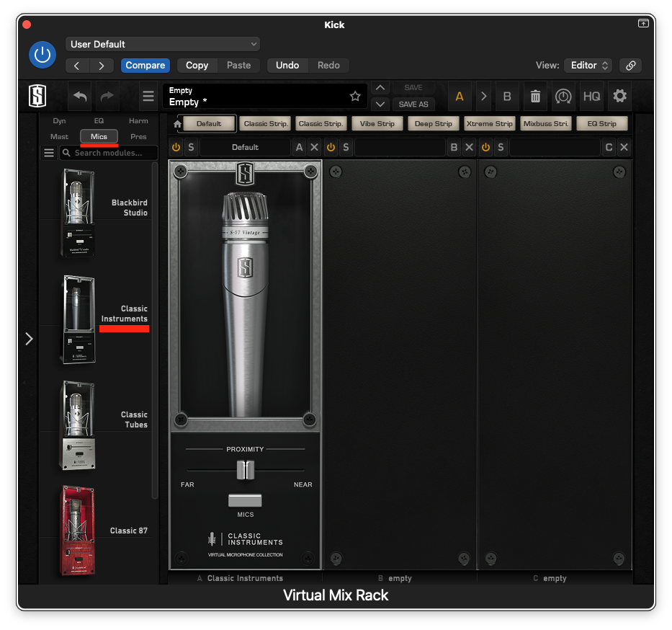Open the Editor view selector
The image size is (672, 630).
588,65
